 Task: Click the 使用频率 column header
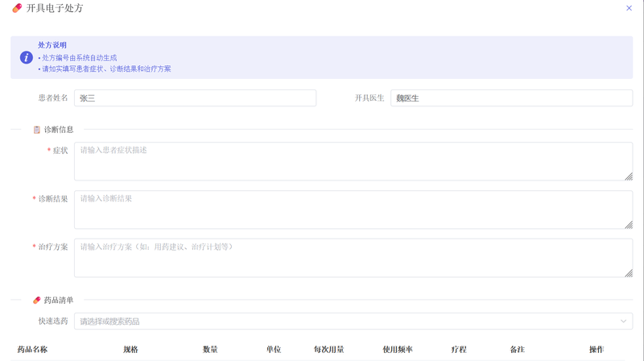pos(398,350)
